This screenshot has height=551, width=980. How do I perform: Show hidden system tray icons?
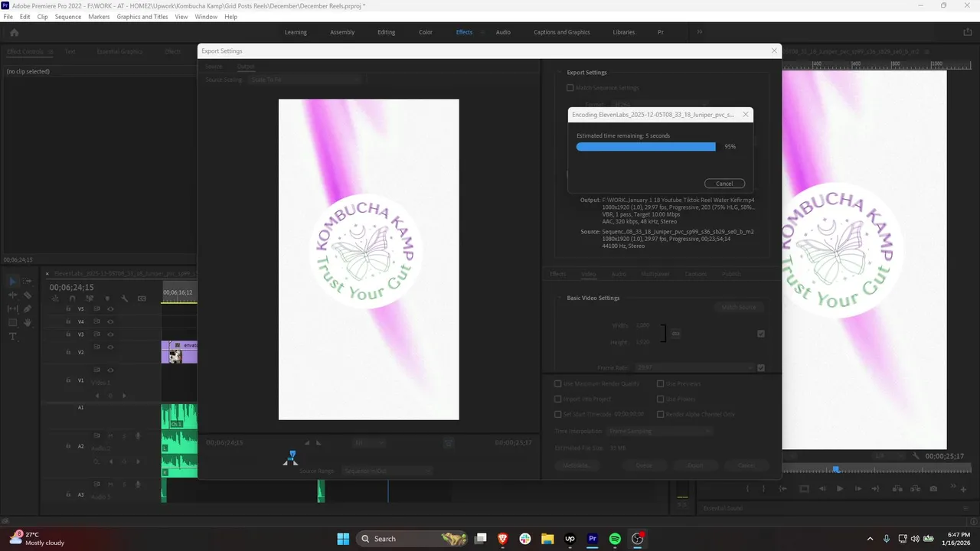pos(870,539)
